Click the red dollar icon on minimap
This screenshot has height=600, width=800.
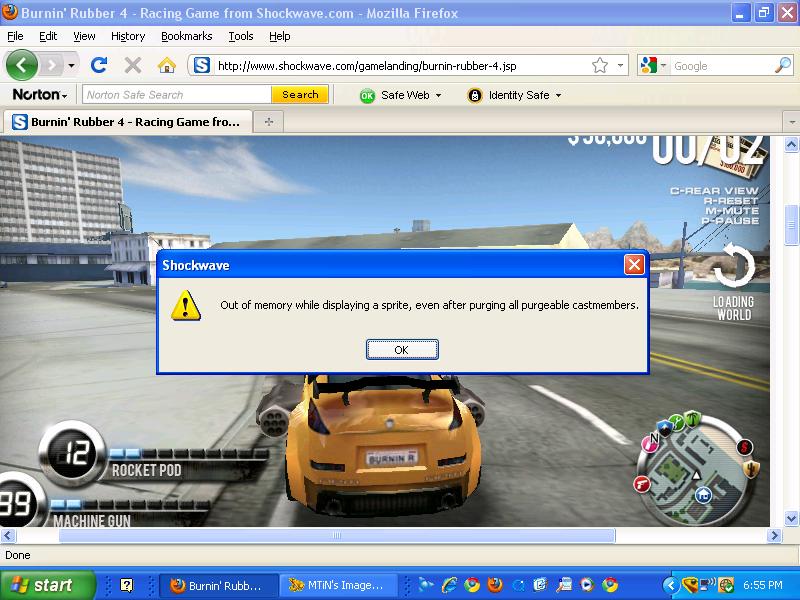[744, 447]
